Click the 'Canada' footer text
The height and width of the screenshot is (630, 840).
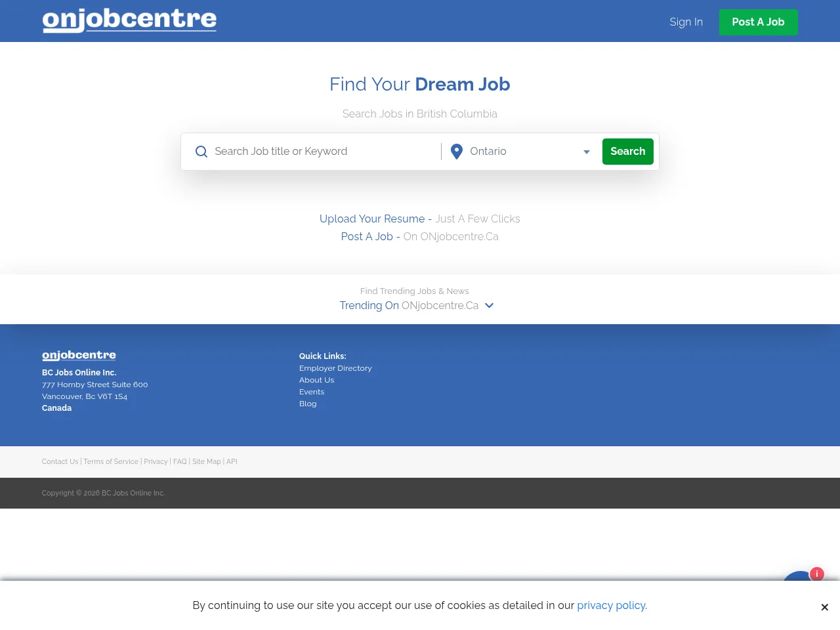[56, 408]
